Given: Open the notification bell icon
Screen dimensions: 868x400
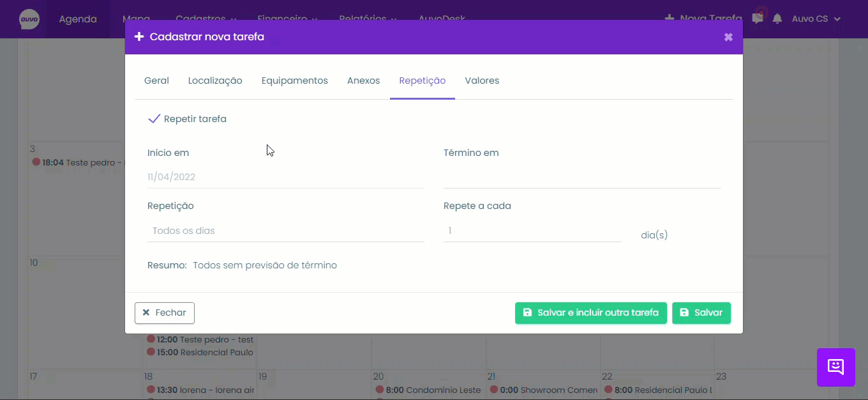Looking at the screenshot, I should pyautogui.click(x=777, y=19).
